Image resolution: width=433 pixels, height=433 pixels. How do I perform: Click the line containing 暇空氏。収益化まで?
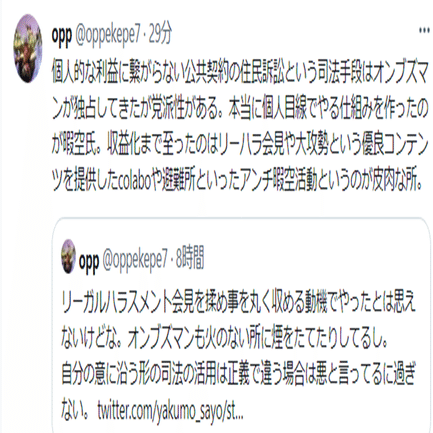[x=240, y=146]
